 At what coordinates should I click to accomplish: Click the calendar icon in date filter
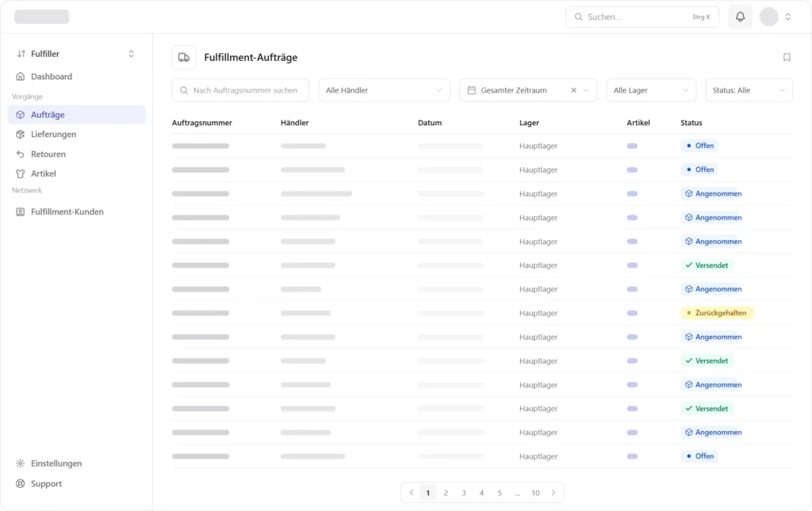(x=472, y=90)
